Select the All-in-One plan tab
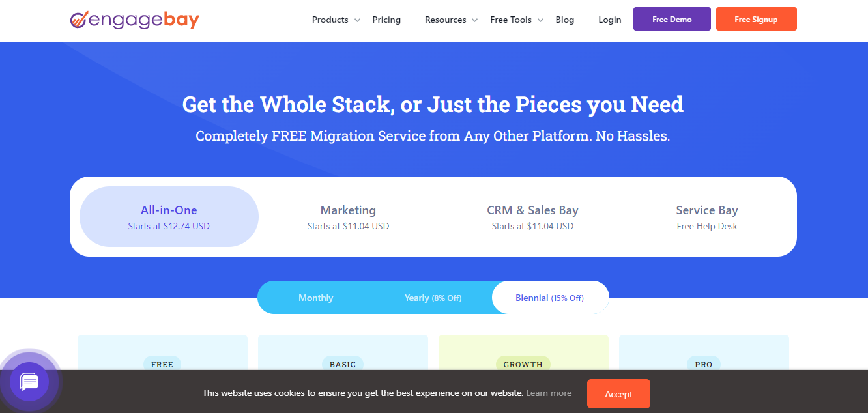 click(x=169, y=217)
